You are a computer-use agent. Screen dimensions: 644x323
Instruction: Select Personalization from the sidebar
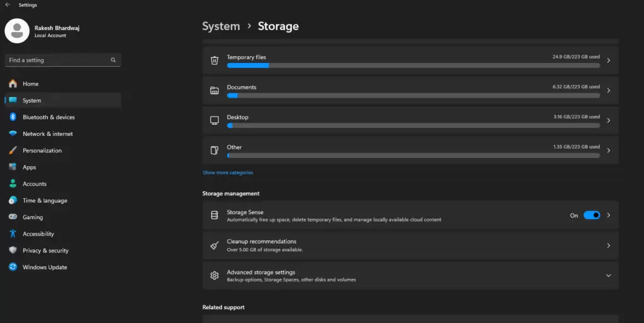pyautogui.click(x=42, y=150)
